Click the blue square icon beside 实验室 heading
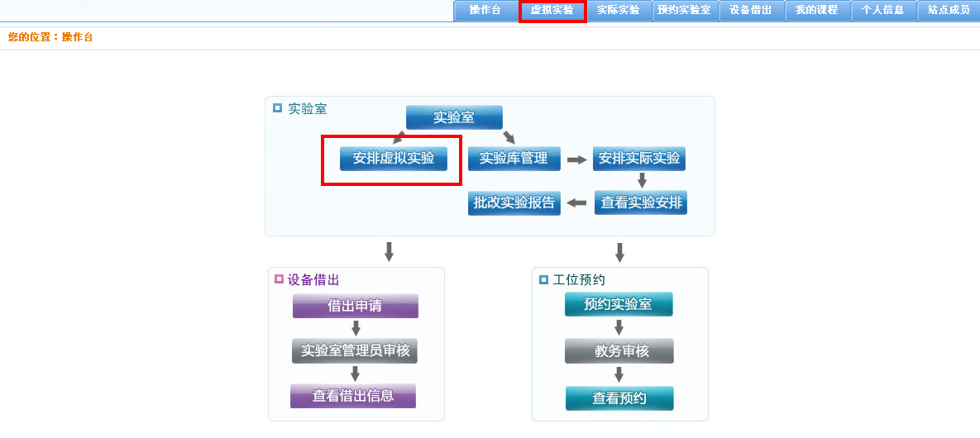The image size is (980, 438). pos(277,107)
